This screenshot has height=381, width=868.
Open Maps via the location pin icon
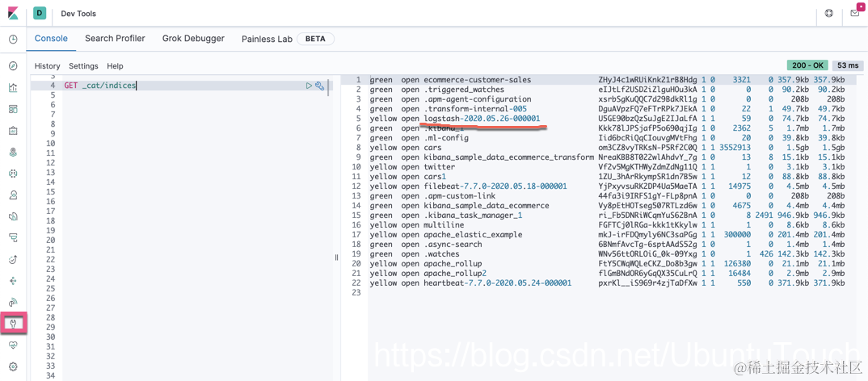pos(13,152)
